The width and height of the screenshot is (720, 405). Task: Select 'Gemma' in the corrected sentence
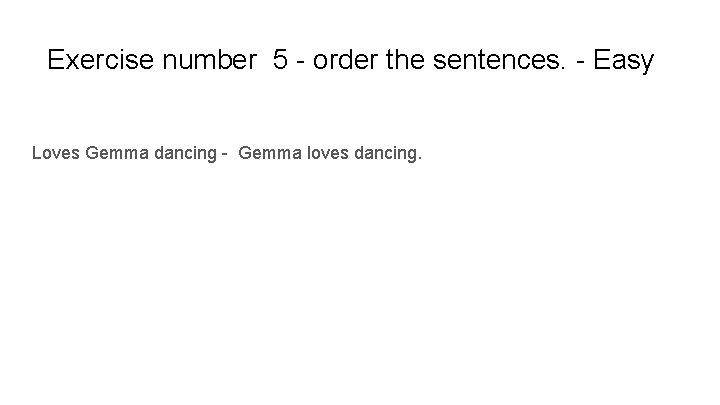click(270, 152)
